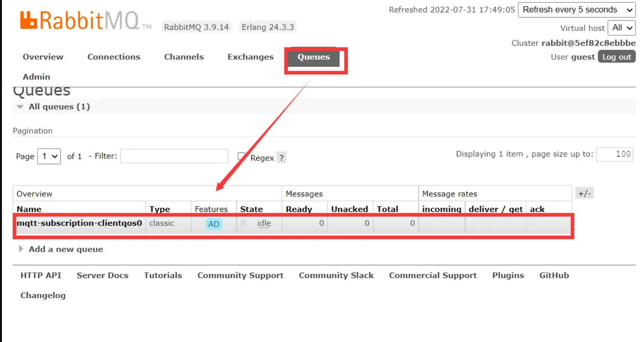
Task: Click the page size input field
Action: click(615, 154)
